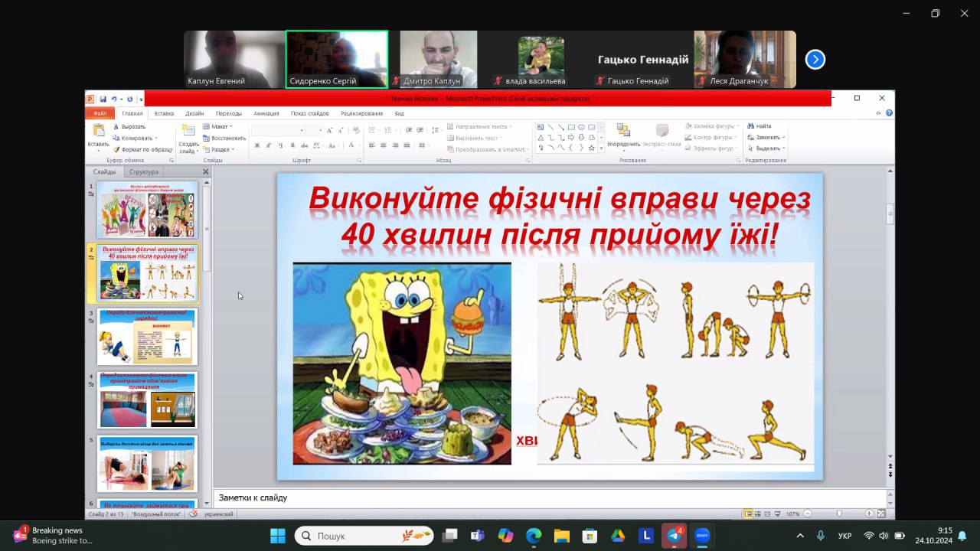Close the slides thumbnail pane
The image size is (980, 551).
click(x=205, y=172)
